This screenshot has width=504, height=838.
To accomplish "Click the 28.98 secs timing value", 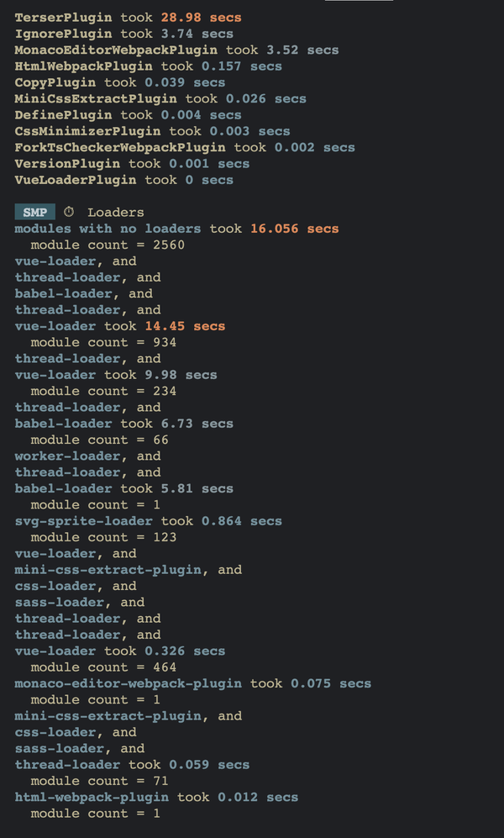I will tap(202, 18).
